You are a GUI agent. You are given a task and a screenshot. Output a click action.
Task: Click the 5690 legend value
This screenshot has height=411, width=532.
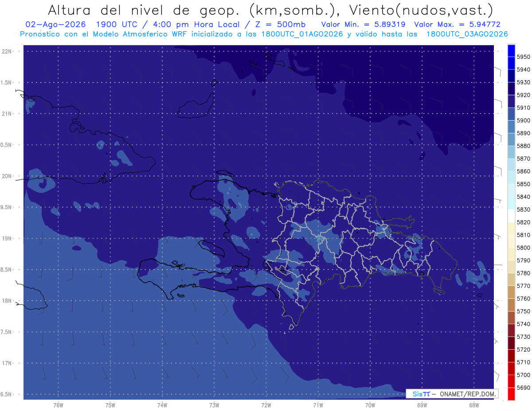coord(524,388)
